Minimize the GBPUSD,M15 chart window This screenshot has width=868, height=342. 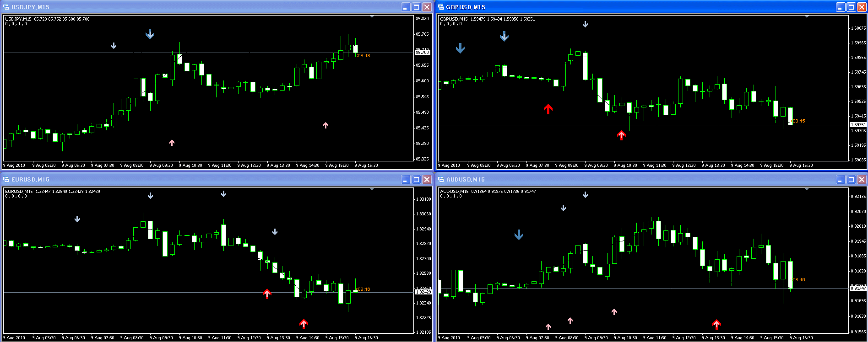[841, 7]
